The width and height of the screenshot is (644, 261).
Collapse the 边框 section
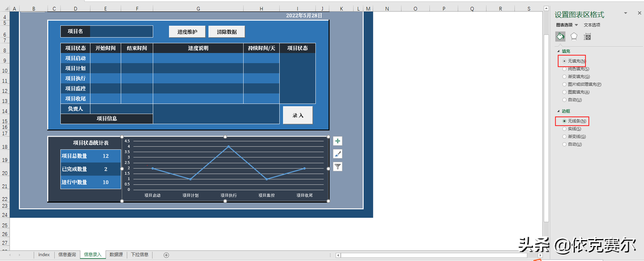(x=558, y=111)
